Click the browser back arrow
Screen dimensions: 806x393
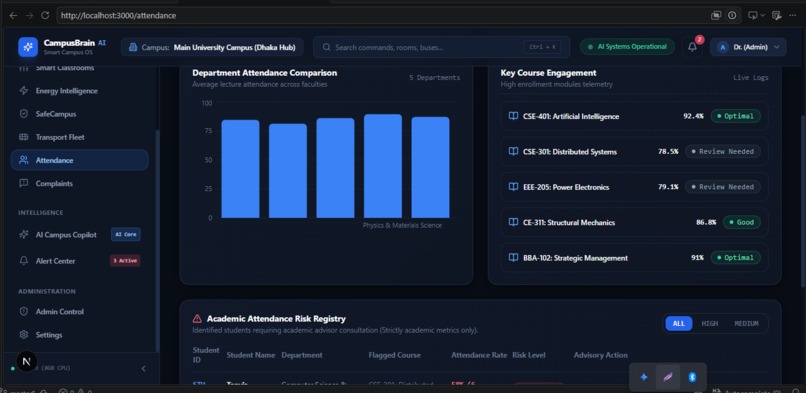pyautogui.click(x=13, y=15)
